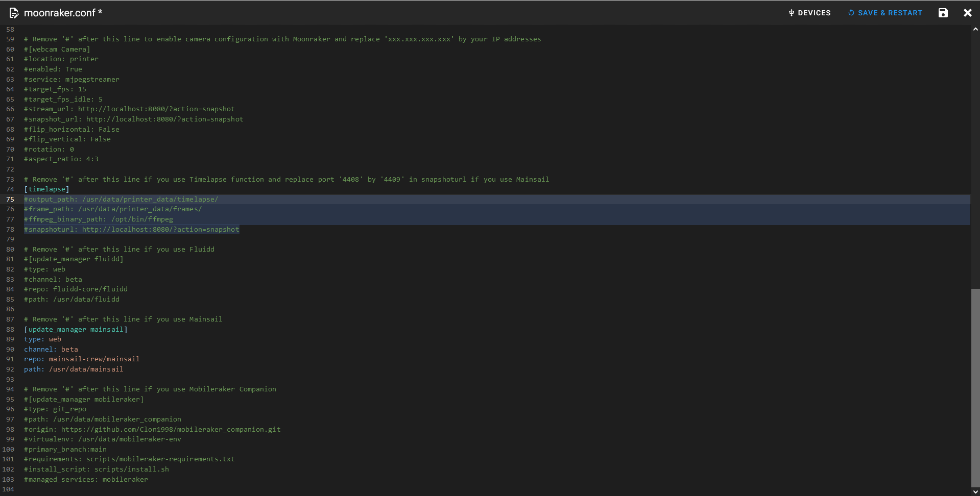Click the 'path: /usr/data/mainsail' line
This screenshot has height=496, width=980.
pos(74,369)
